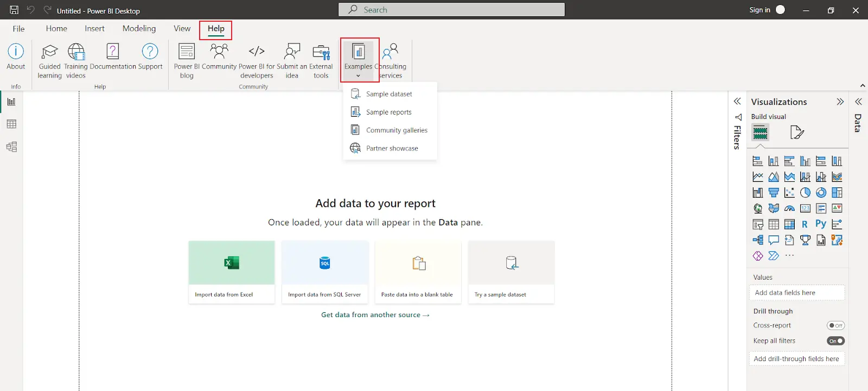Select the Area chart visual

click(774, 177)
